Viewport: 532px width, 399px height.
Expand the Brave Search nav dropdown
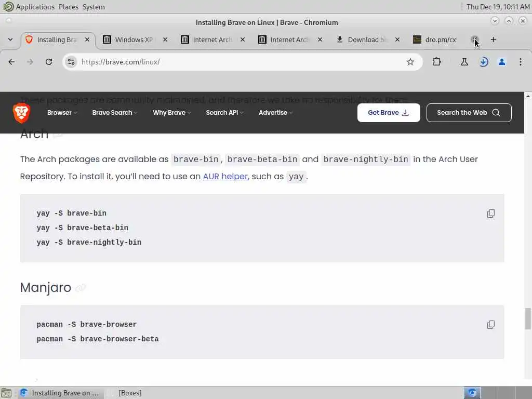tap(115, 113)
